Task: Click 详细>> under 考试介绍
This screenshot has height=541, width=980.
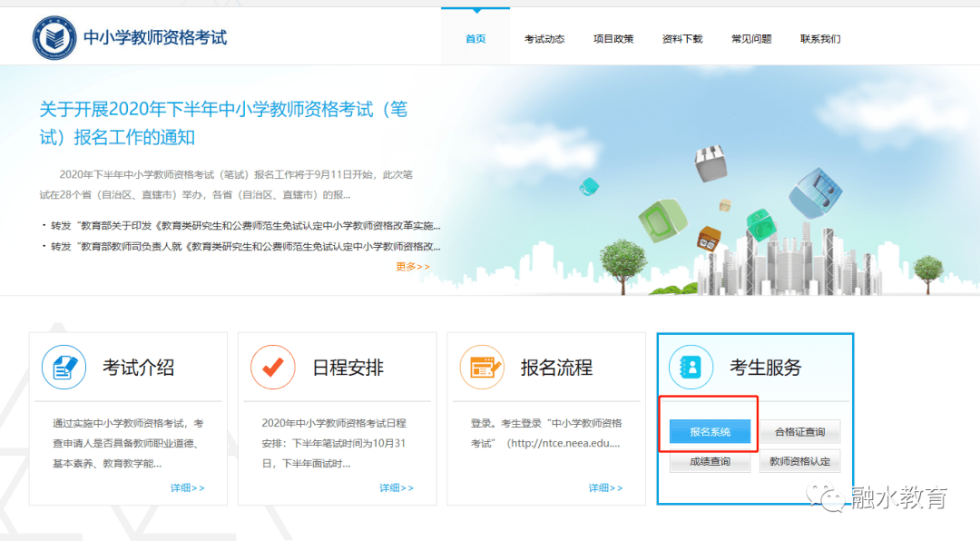Action: tap(188, 487)
